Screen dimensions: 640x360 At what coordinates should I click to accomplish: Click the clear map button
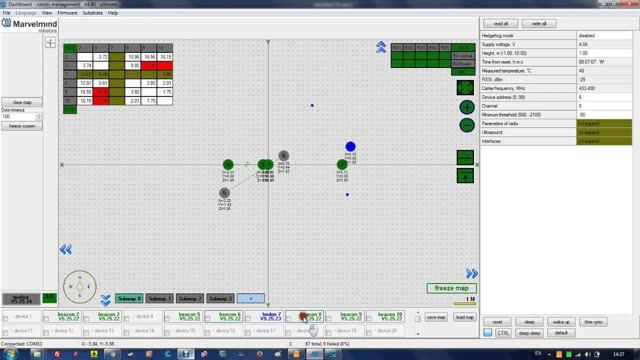click(22, 102)
